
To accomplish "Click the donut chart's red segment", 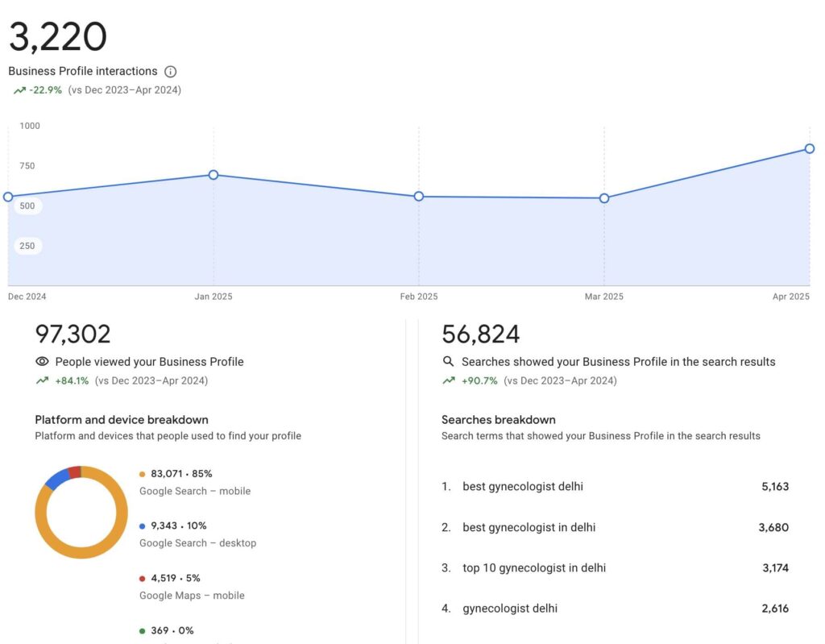I will [75, 472].
